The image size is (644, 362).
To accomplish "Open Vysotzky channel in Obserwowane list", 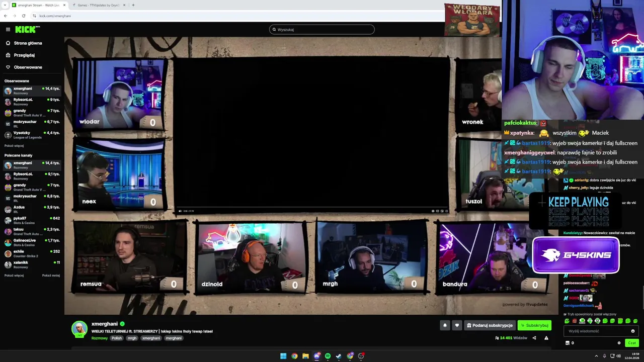I will [x=32, y=135].
